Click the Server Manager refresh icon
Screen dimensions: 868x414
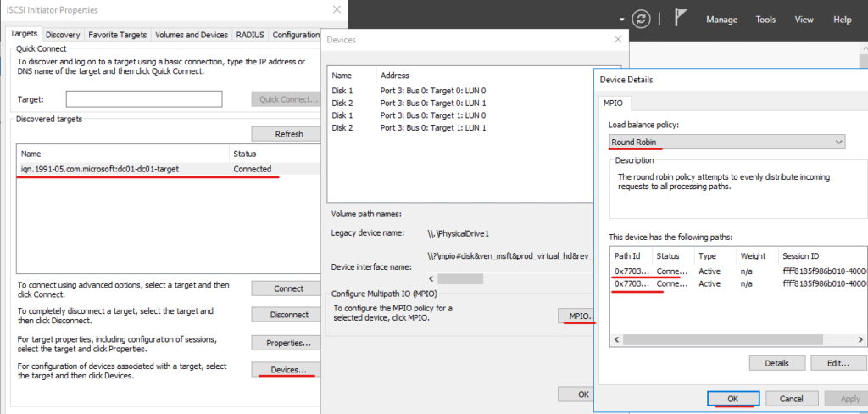tap(641, 19)
